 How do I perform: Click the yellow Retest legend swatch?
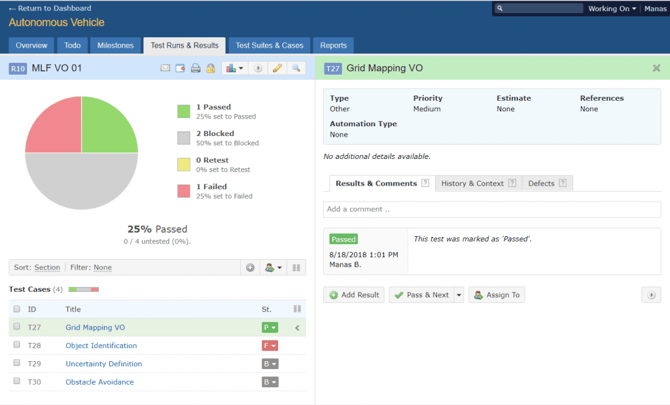click(x=184, y=164)
